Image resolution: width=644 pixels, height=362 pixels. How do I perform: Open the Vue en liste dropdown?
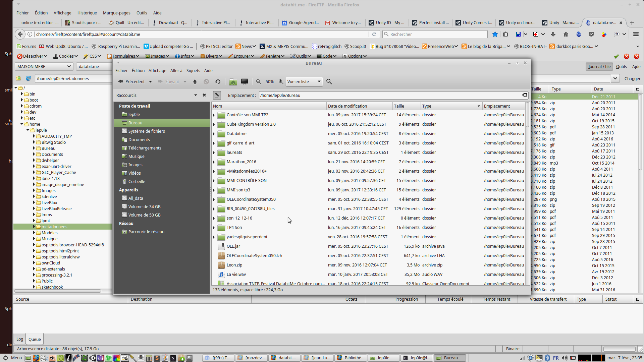pyautogui.click(x=304, y=81)
